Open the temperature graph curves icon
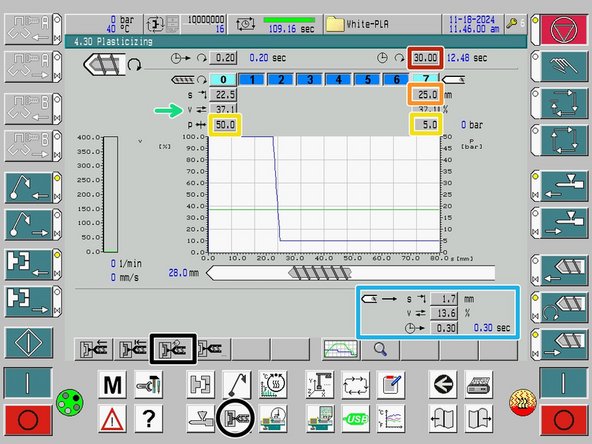 tap(391, 419)
